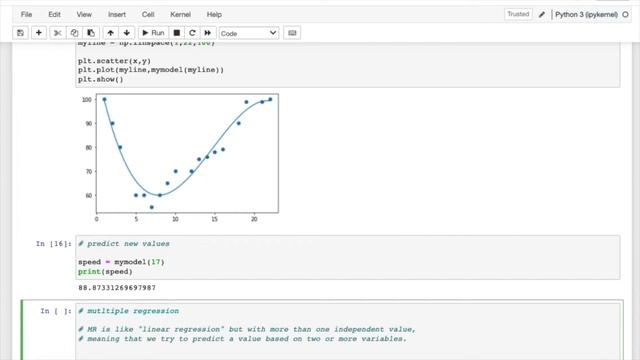The height and width of the screenshot is (360, 640).
Task: Restart the kernel circular arrow icon
Action: [x=192, y=33]
